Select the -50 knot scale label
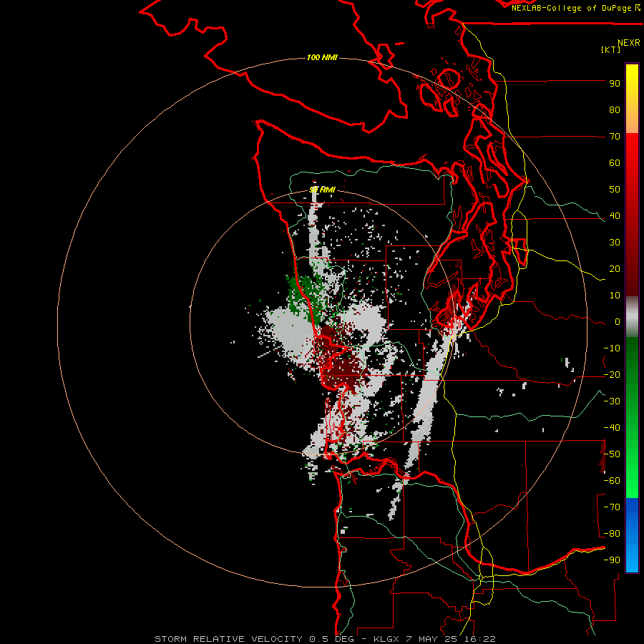Screen dimensions: 644x644 pos(612,454)
